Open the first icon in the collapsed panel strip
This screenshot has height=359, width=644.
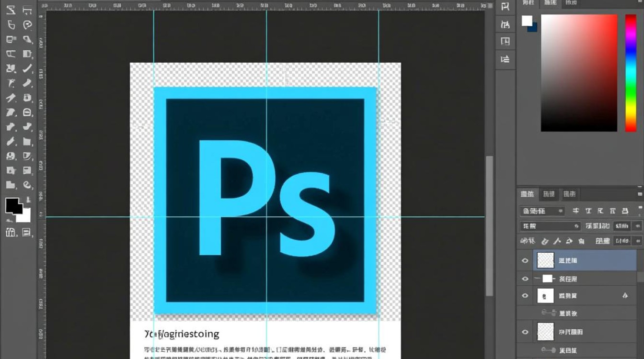coord(505,7)
